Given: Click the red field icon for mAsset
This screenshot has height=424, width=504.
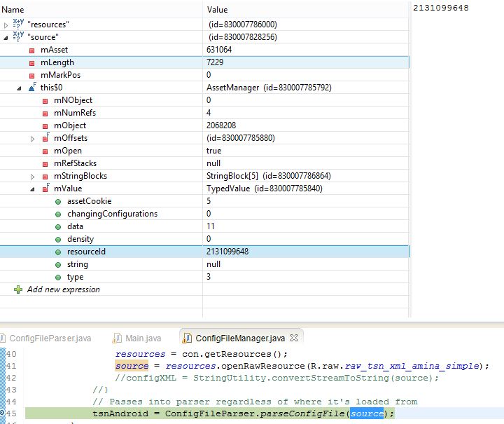Looking at the screenshot, I should (31, 50).
